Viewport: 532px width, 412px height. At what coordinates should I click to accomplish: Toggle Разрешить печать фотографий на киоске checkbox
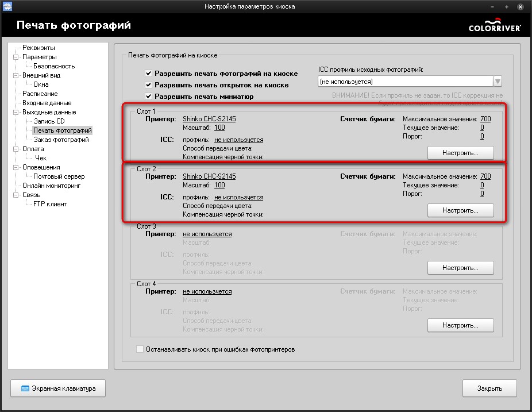tap(149, 74)
